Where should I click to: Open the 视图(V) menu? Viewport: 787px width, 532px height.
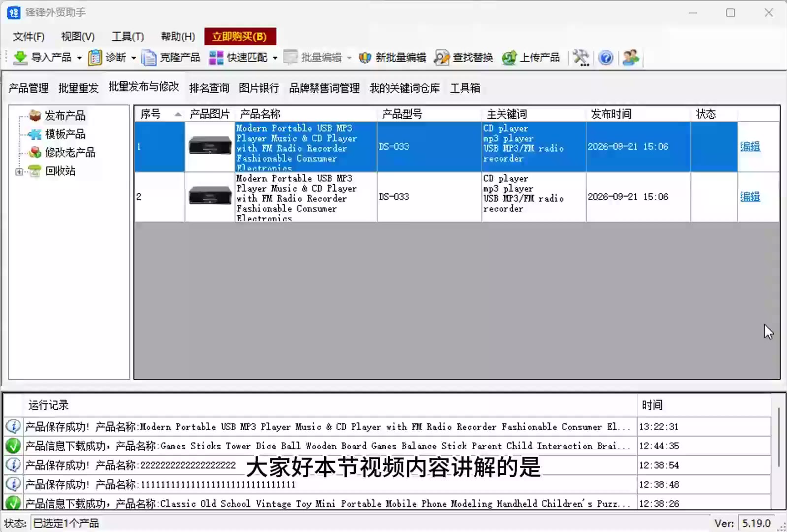tap(78, 36)
